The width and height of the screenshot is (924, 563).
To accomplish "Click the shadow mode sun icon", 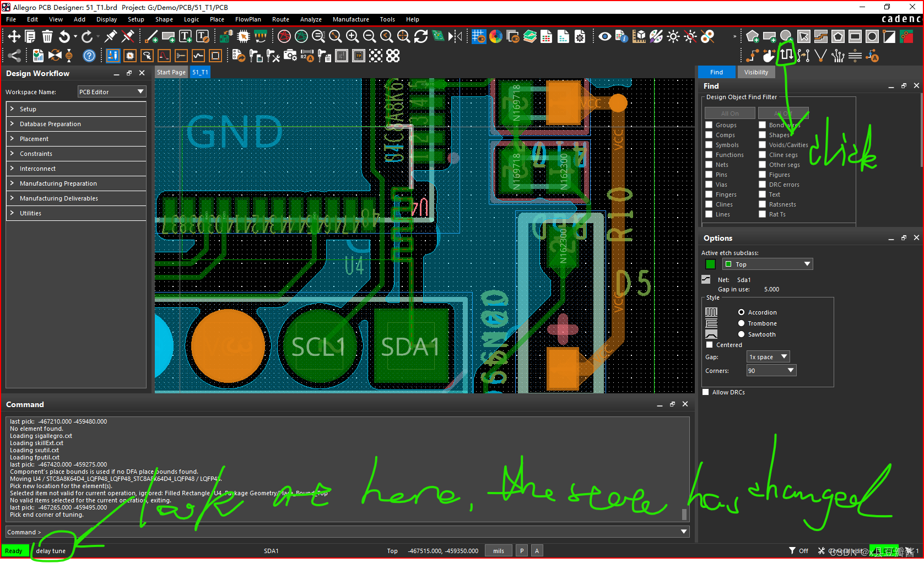I will click(673, 36).
